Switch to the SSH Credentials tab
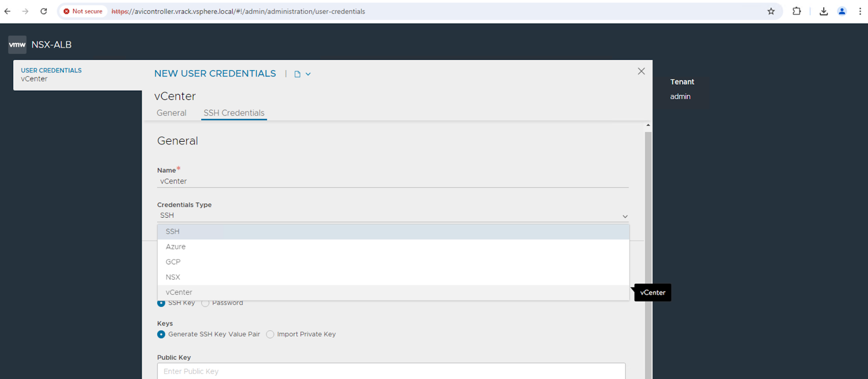The width and height of the screenshot is (868, 379). pyautogui.click(x=234, y=113)
